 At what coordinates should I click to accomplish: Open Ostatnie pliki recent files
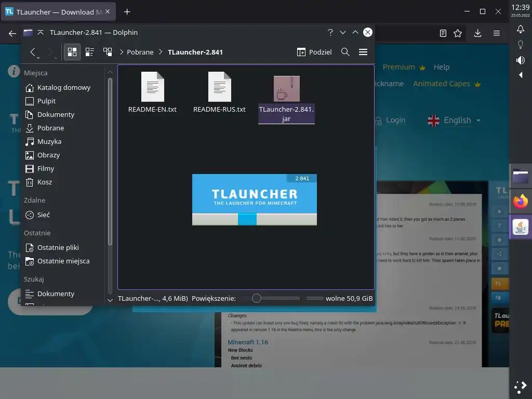(58, 248)
